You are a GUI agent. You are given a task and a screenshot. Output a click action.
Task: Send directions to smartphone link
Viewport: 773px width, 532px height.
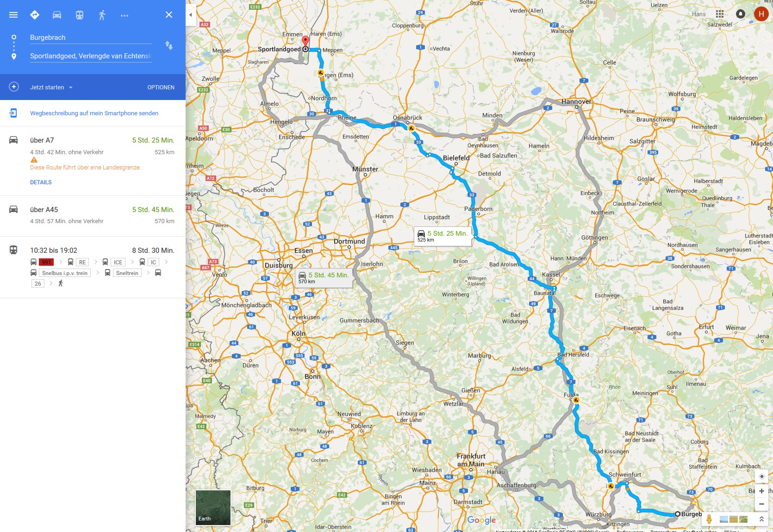point(94,113)
